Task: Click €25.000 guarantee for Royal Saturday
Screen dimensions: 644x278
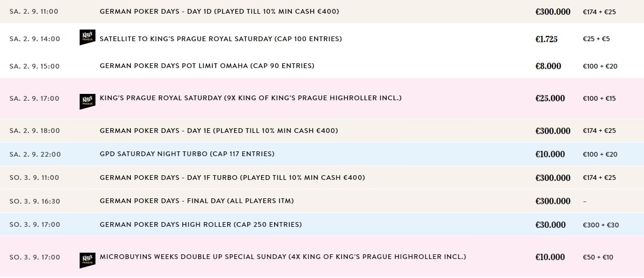Action: (x=550, y=99)
